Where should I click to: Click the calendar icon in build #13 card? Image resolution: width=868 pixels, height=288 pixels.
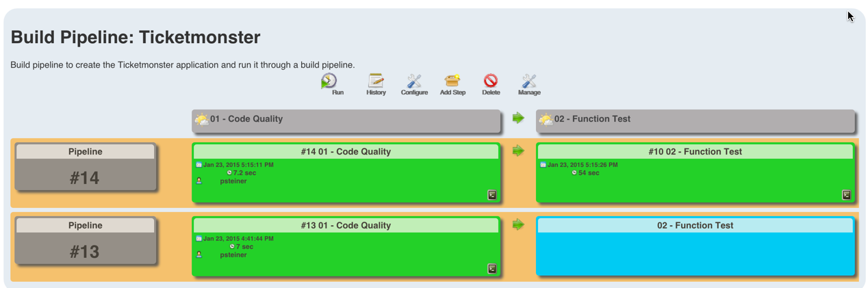click(x=199, y=239)
